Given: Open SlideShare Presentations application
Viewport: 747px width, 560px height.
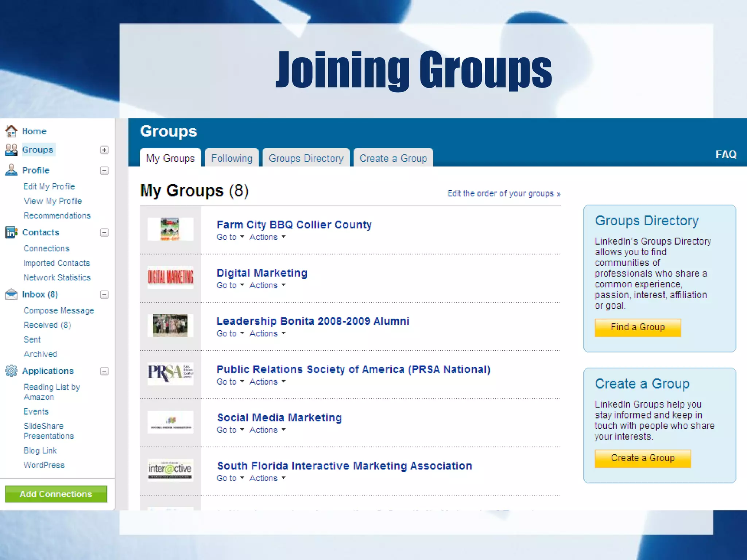Looking at the screenshot, I should (x=49, y=431).
